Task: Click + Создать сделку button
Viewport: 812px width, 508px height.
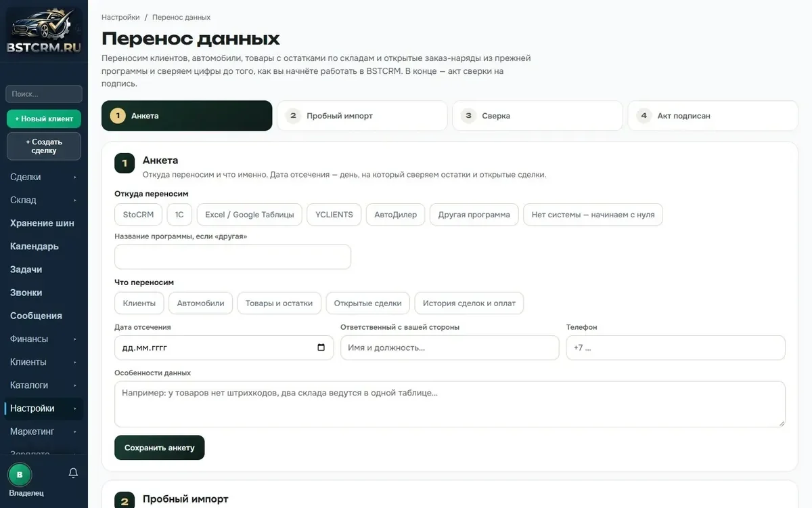Action: pos(44,146)
